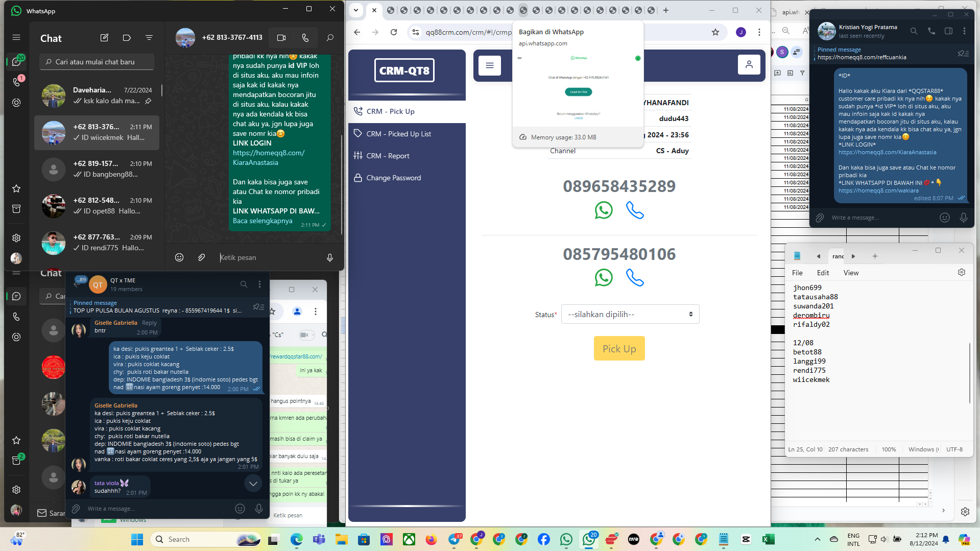The width and height of the screenshot is (980, 551).
Task: Open the Status section in the WhatsApp sidebar
Action: (16, 103)
